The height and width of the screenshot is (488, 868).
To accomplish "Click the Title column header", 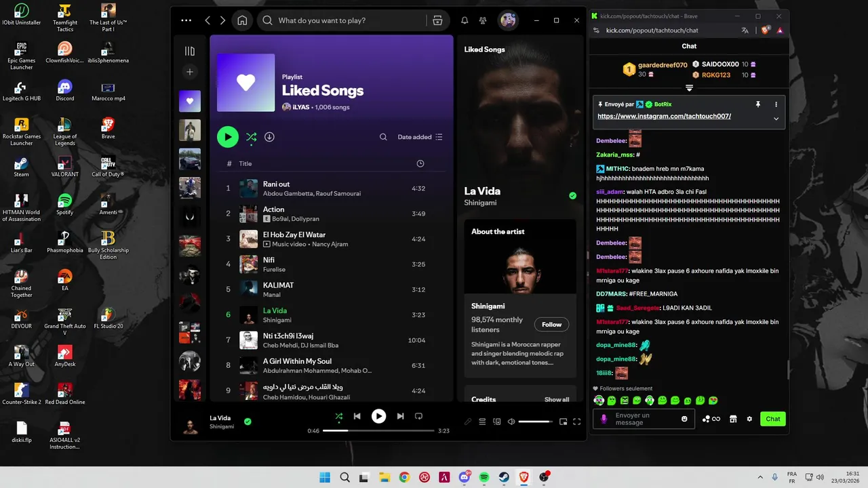I will click(245, 163).
